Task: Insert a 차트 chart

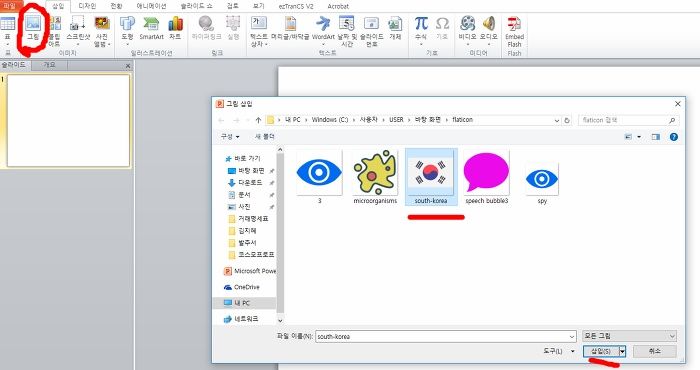Action: (175, 28)
